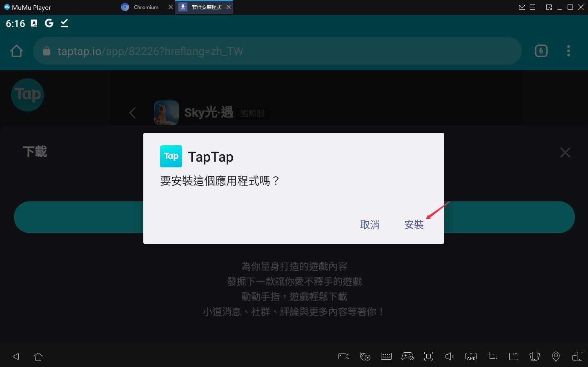This screenshot has width=588, height=367.
Task: Click text 動動手指，遊戲輕鬆下載
Action: pyautogui.click(x=294, y=297)
